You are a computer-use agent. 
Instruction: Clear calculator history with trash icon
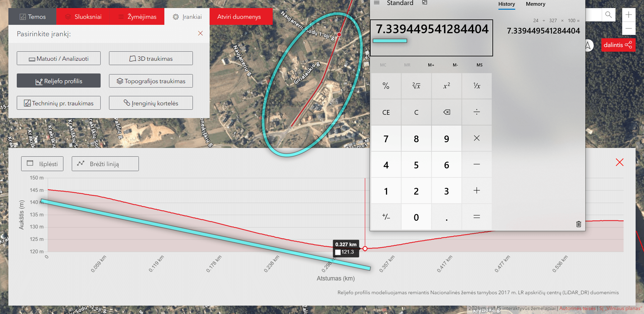pyautogui.click(x=578, y=224)
